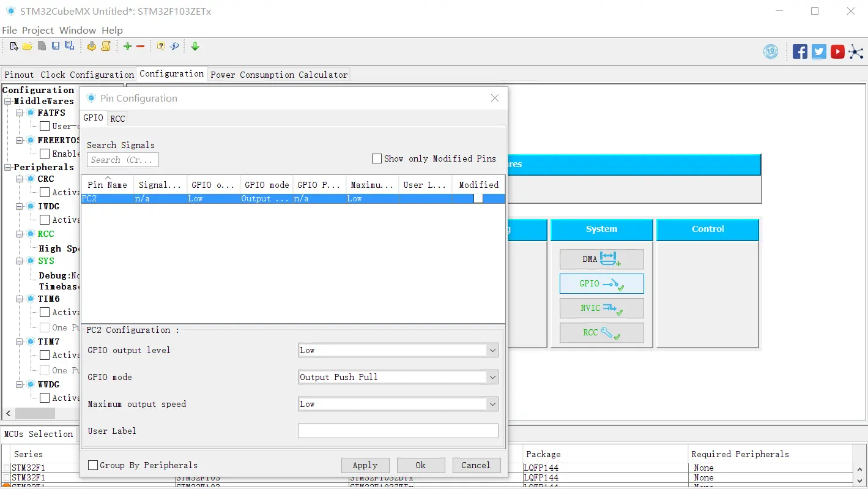Click the Cancel button
Screen dimensions: 868x489
[476, 465]
